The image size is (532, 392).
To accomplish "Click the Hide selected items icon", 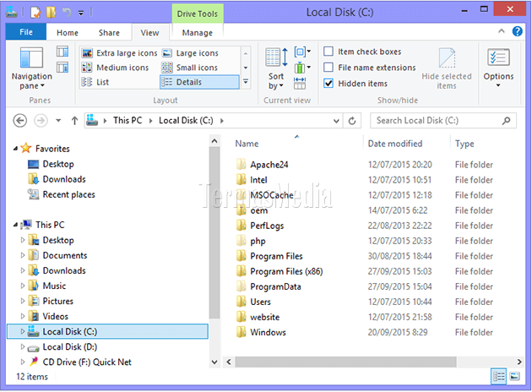I will [447, 68].
